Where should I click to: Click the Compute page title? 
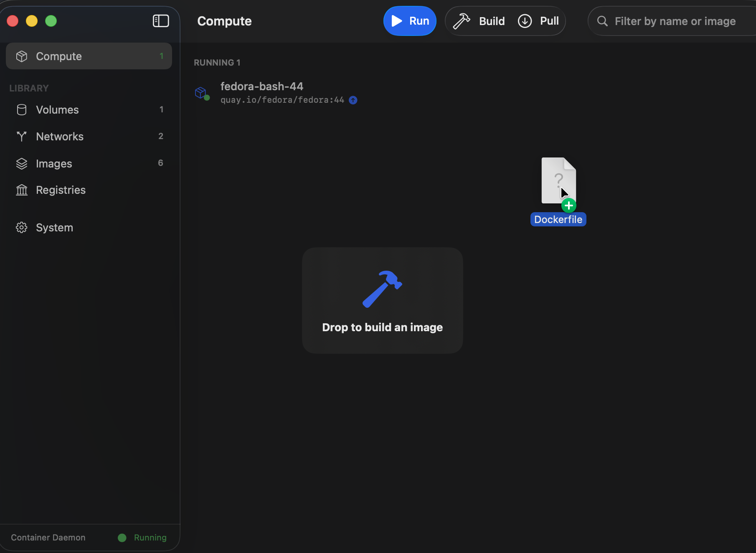click(224, 21)
